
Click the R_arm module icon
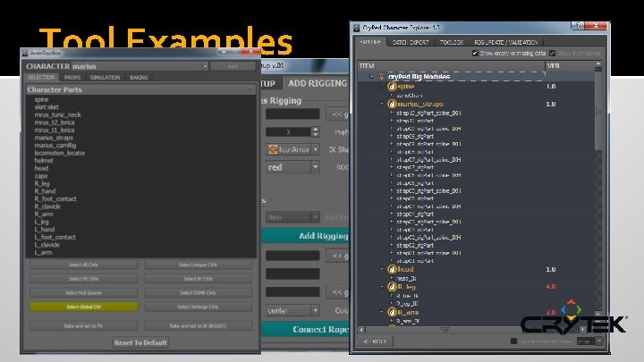393,313
